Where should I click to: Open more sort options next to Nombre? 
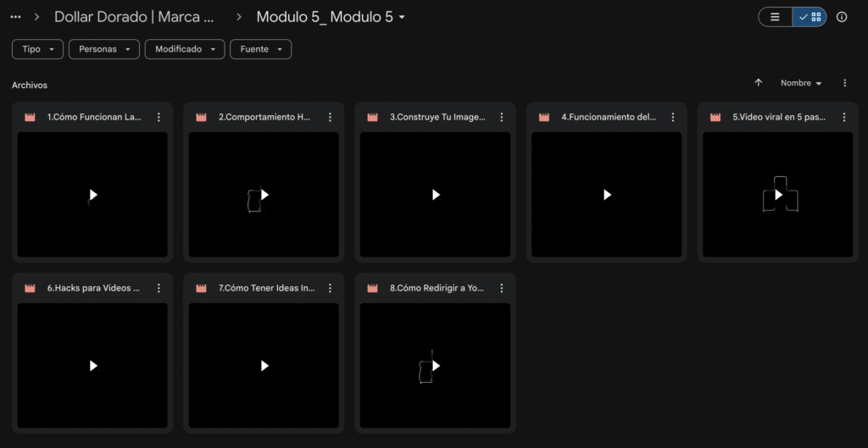pyautogui.click(x=844, y=83)
